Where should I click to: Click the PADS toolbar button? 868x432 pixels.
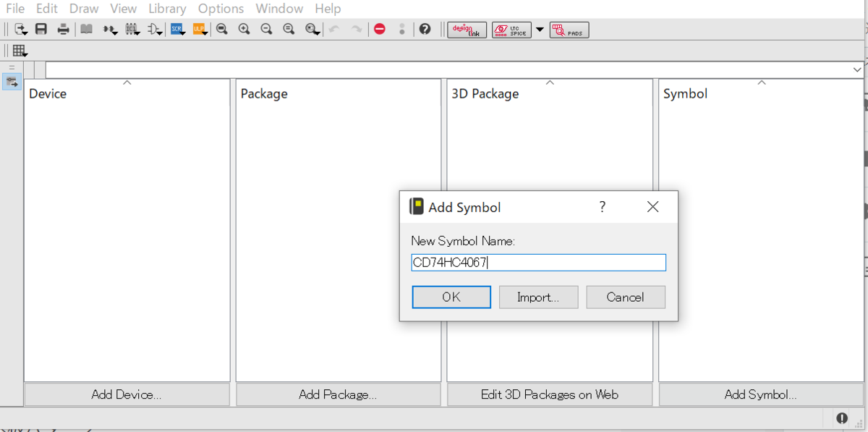coord(569,30)
